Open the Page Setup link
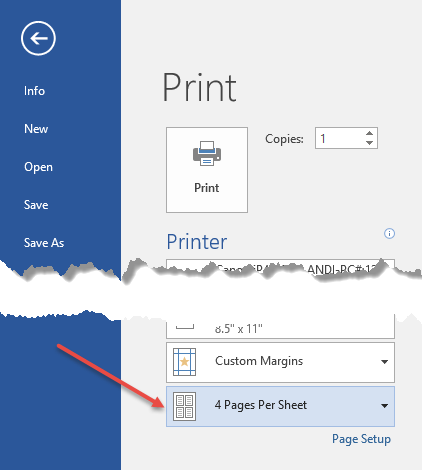 pos(361,439)
